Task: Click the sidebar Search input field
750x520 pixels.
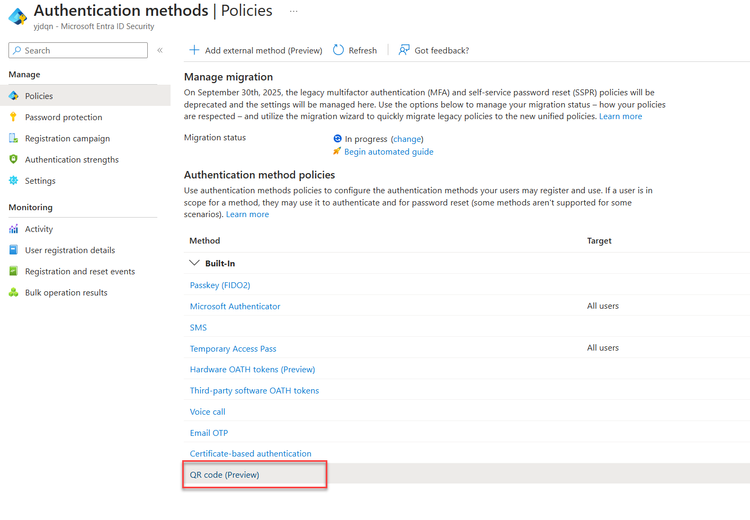Action: (x=80, y=50)
